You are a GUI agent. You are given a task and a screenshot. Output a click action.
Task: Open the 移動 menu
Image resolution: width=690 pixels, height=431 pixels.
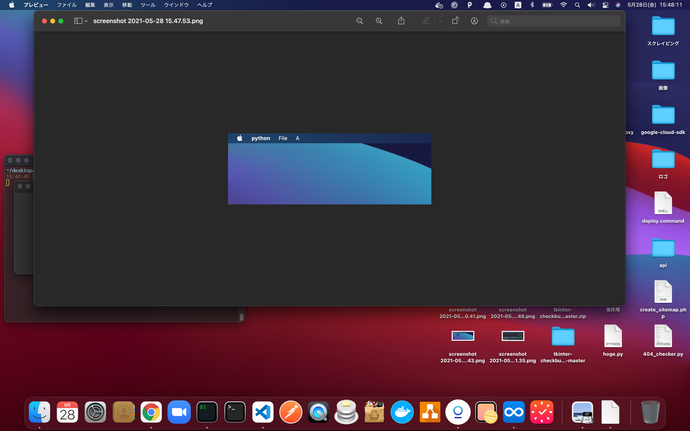click(127, 5)
